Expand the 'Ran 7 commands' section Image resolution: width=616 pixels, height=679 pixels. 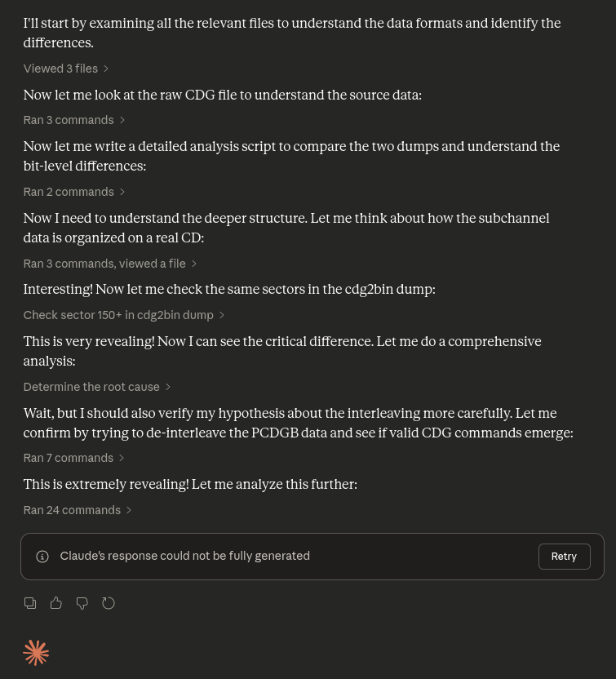point(69,458)
